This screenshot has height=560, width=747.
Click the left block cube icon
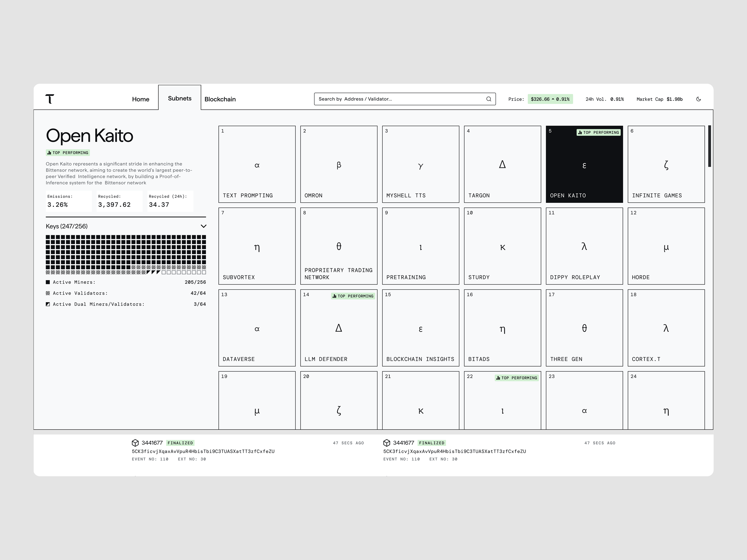click(x=135, y=442)
